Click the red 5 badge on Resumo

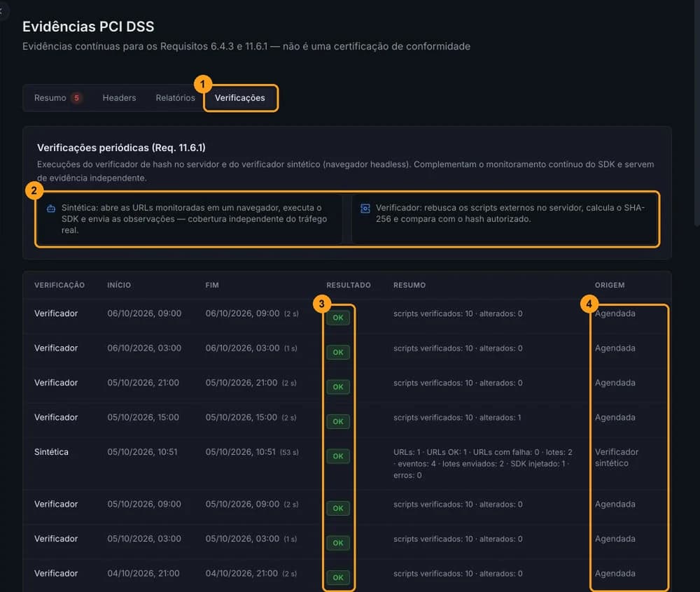pyautogui.click(x=76, y=98)
